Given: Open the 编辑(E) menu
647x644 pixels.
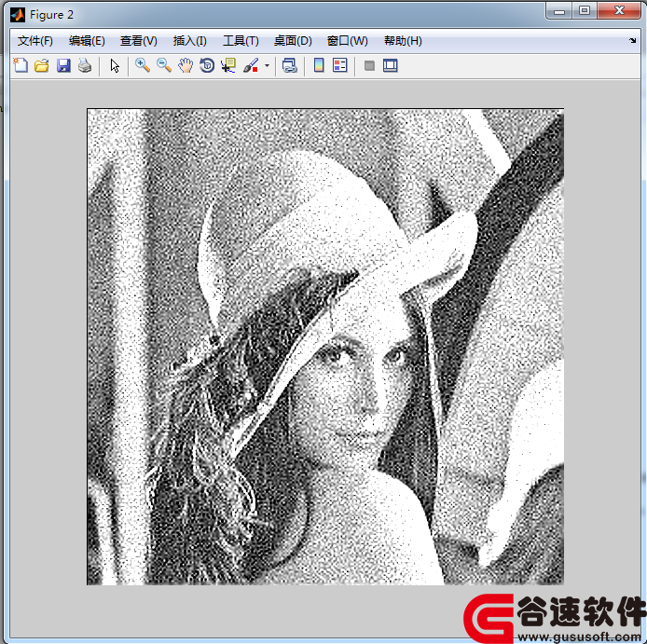Looking at the screenshot, I should click(87, 41).
